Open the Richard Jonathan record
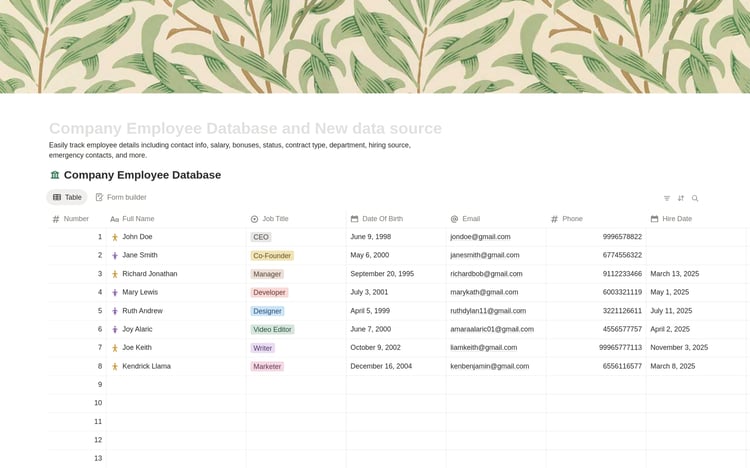Image resolution: width=750 pixels, height=468 pixels. coord(150,274)
